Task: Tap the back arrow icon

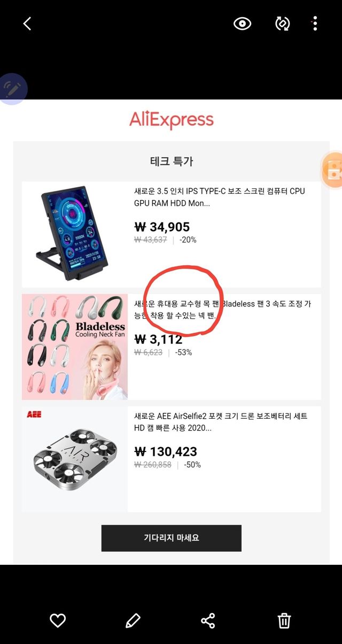Action: (x=27, y=24)
